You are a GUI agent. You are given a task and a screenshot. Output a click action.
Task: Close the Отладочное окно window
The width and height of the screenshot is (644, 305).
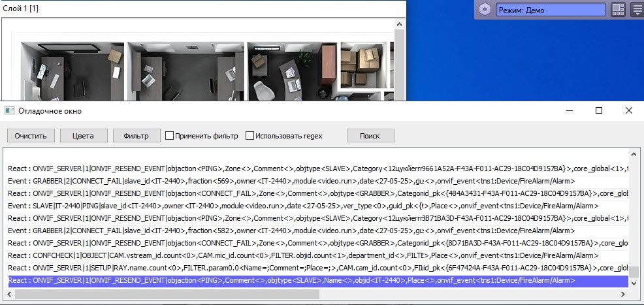tap(628, 111)
